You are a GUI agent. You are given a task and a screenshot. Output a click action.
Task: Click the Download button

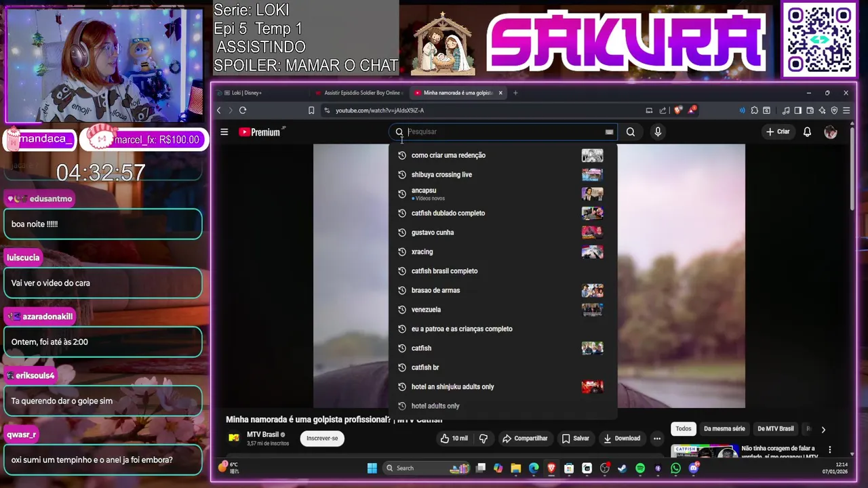622,439
